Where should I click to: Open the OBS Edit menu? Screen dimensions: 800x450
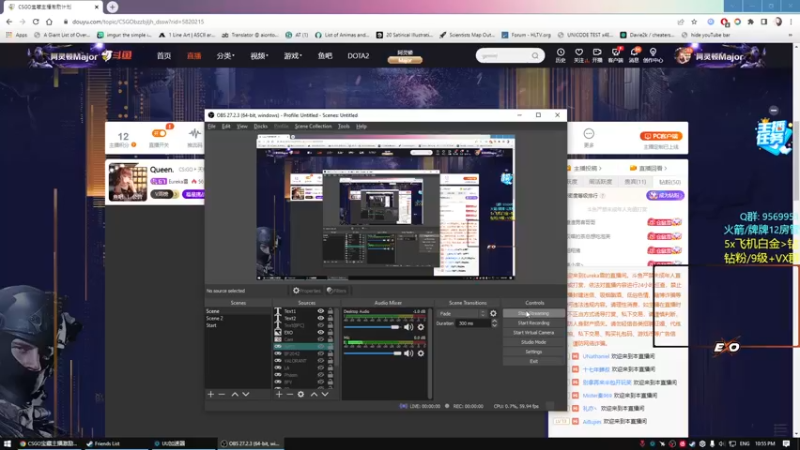pos(226,127)
